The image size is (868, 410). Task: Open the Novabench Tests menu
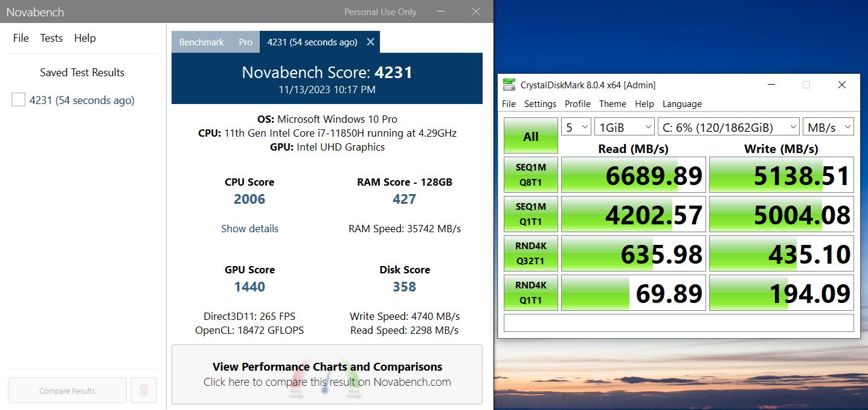coord(51,38)
